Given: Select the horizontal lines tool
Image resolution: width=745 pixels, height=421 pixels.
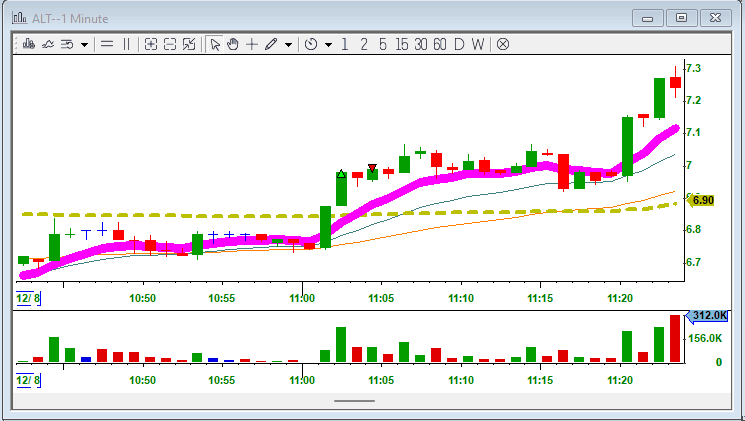Looking at the screenshot, I should coord(107,44).
